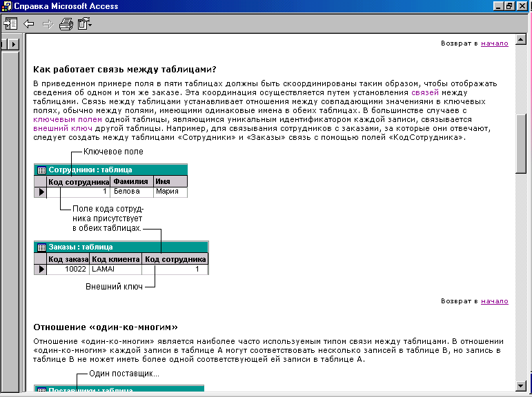Image resolution: width=532 pixels, height=397 pixels.
Task: Click scrollbar up arrow button
Action: pos(520,40)
